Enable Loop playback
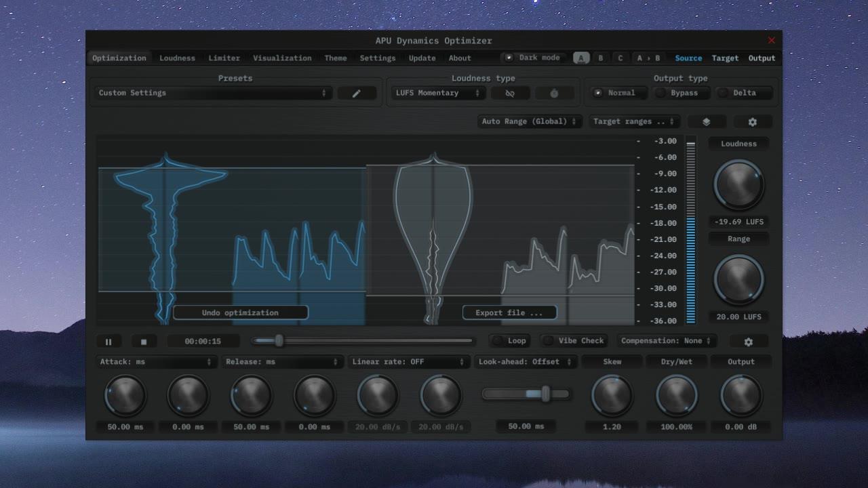This screenshot has height=488, width=868. 510,341
